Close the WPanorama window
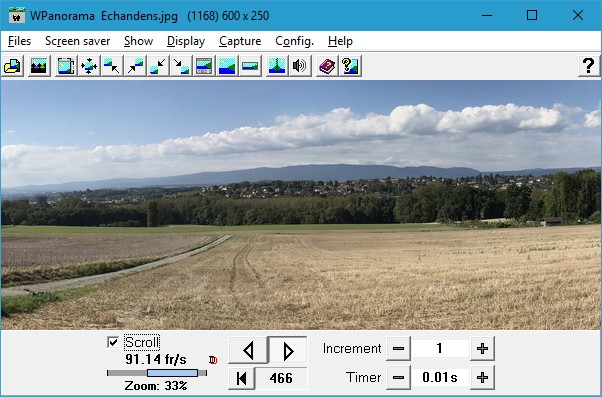 pos(577,15)
